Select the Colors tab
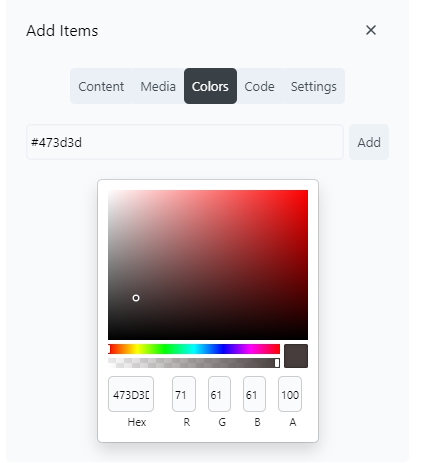The height and width of the screenshot is (463, 421). (x=210, y=86)
